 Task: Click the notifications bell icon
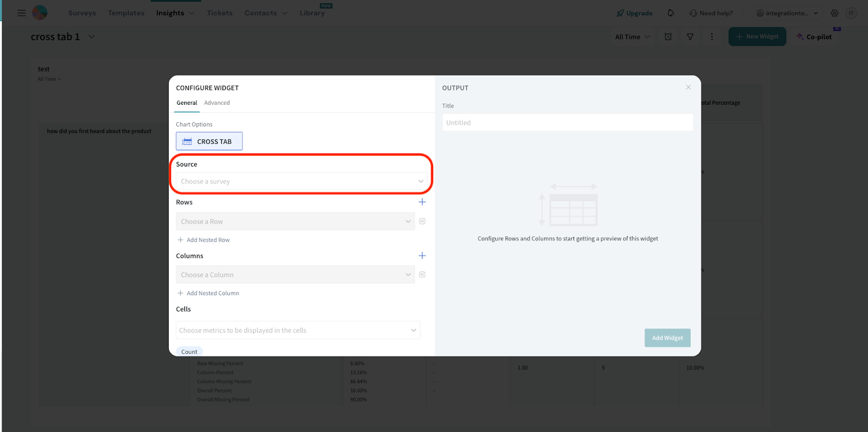pyautogui.click(x=671, y=13)
